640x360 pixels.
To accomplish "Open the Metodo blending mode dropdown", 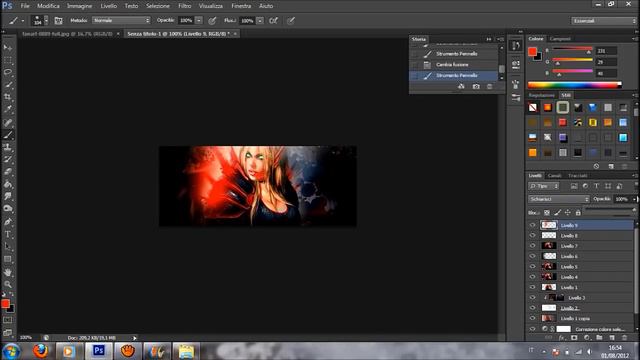I will click(x=121, y=20).
